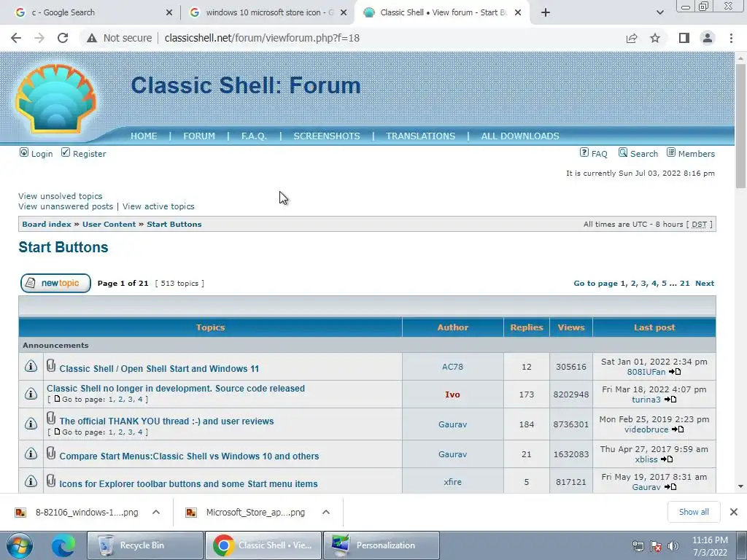Open 'Classic Shell no longer in development' topic
The height and width of the screenshot is (560, 747).
click(x=176, y=389)
